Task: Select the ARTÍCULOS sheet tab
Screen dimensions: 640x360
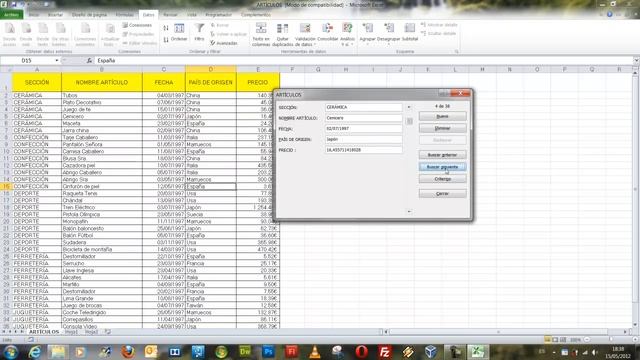Action: click(44, 332)
